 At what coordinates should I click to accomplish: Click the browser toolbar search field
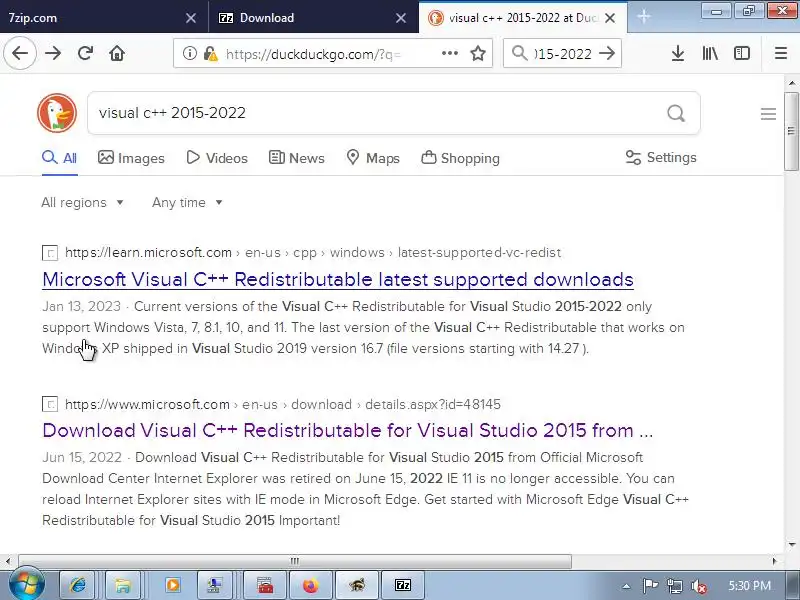(x=563, y=54)
